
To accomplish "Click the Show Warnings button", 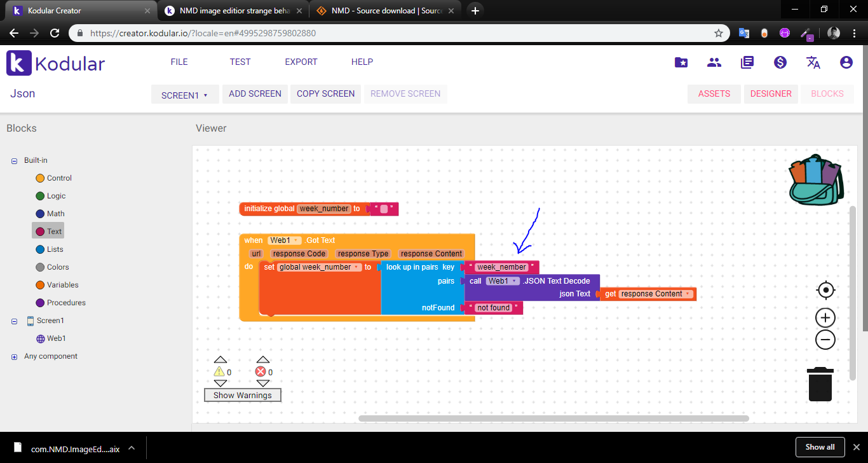I will pos(243,395).
